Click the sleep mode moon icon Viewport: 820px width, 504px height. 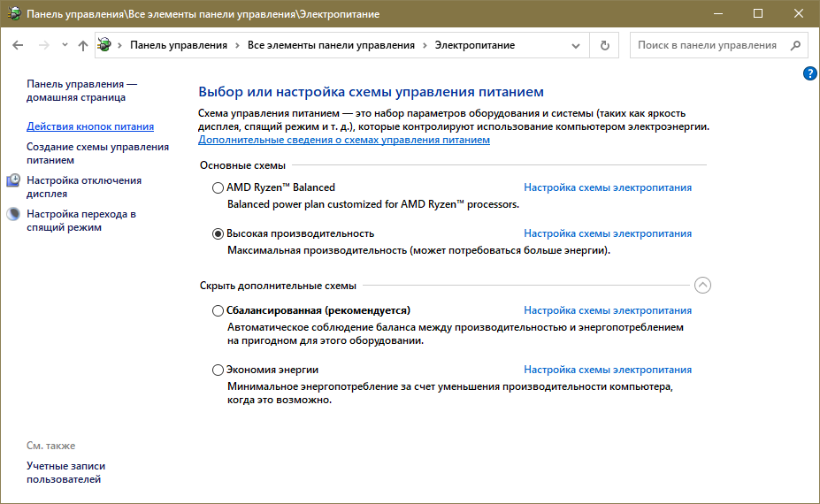point(13,214)
